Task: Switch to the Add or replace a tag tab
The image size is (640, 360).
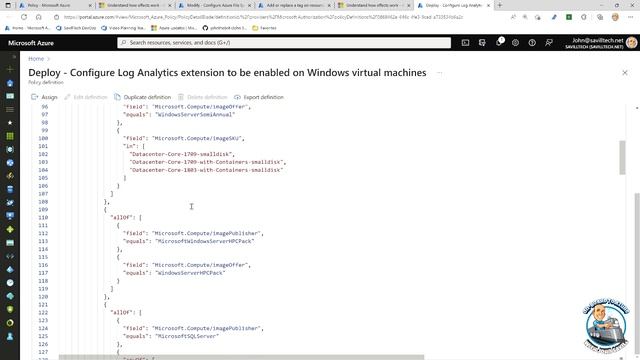Action: pos(295,5)
